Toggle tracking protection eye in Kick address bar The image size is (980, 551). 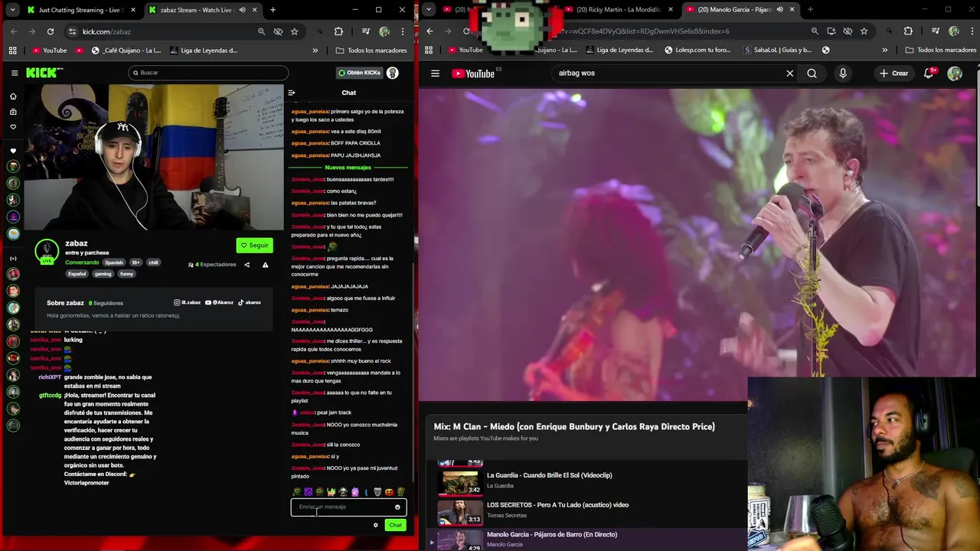point(278,31)
